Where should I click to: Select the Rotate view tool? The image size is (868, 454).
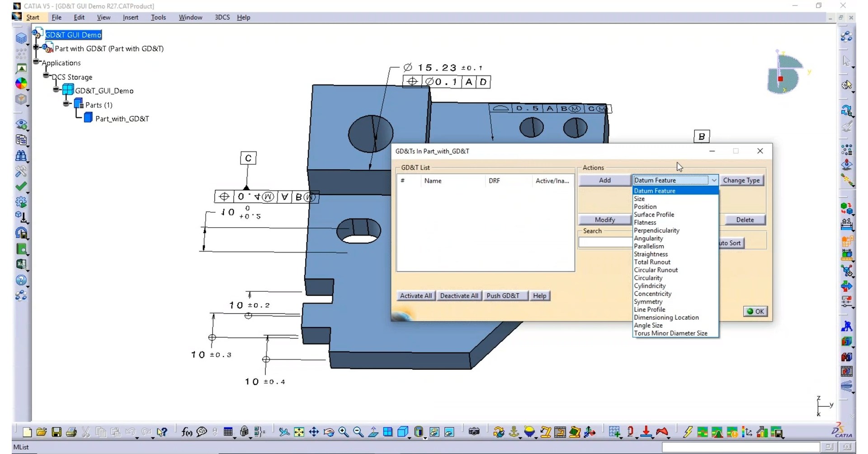[x=329, y=432]
